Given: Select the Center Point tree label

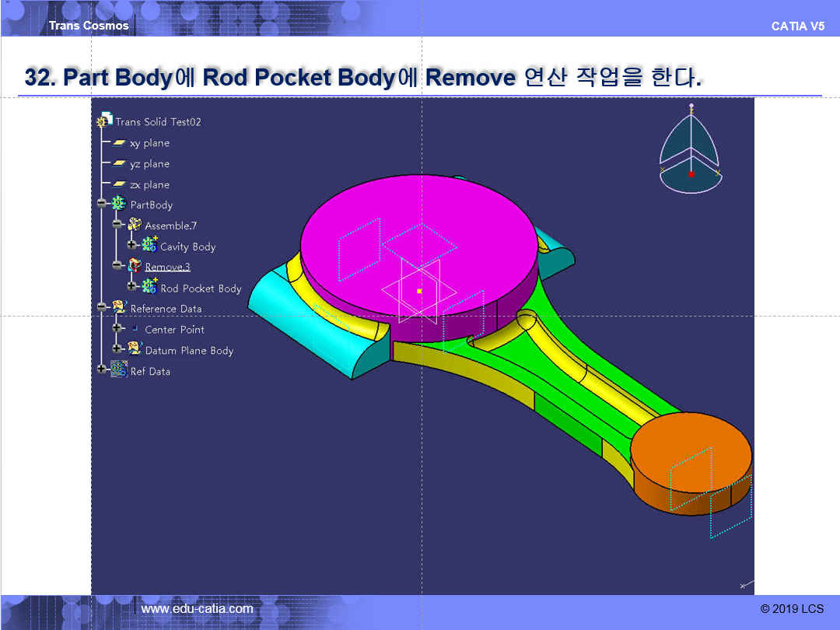Looking at the screenshot, I should click(x=174, y=330).
